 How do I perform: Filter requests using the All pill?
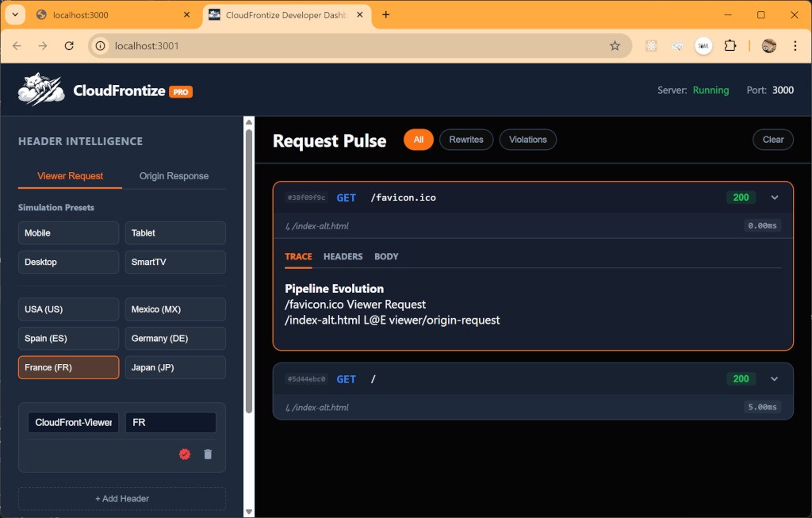pyautogui.click(x=418, y=139)
